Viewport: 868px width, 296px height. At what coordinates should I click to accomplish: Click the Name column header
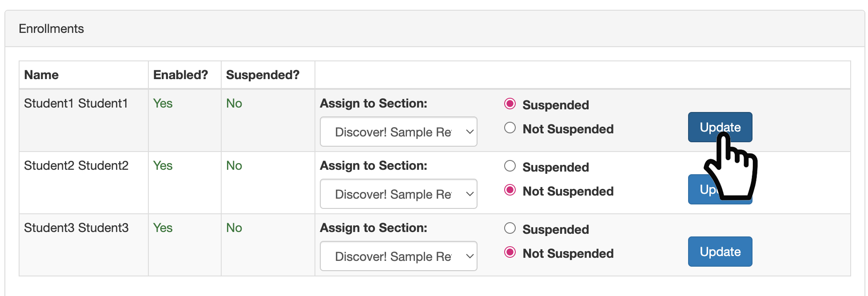[41, 75]
